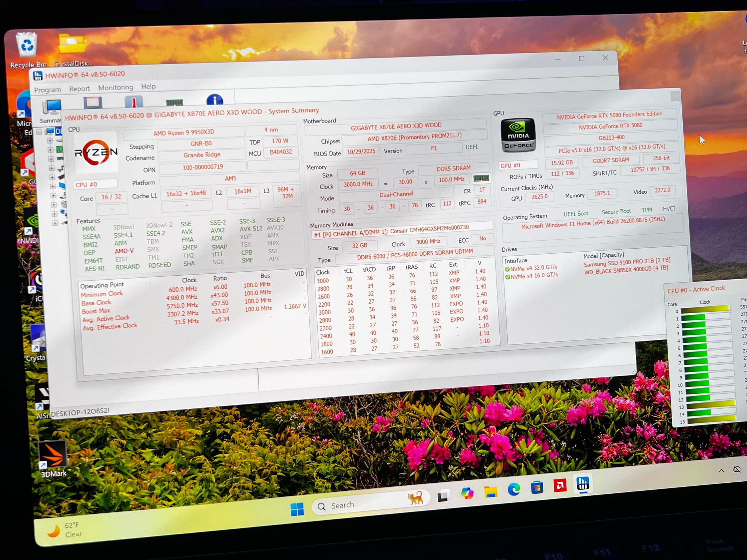Screen dimensions: 747x560
Task: Click the NVIDIA GeForce logo
Action: pos(518,135)
